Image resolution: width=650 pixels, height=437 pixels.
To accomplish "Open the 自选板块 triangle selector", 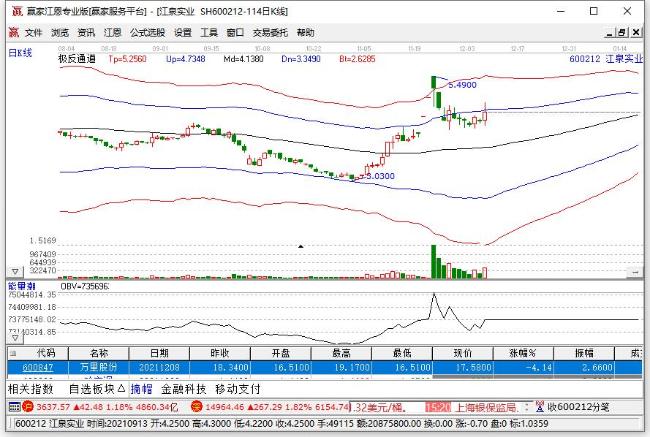I will (x=121, y=388).
